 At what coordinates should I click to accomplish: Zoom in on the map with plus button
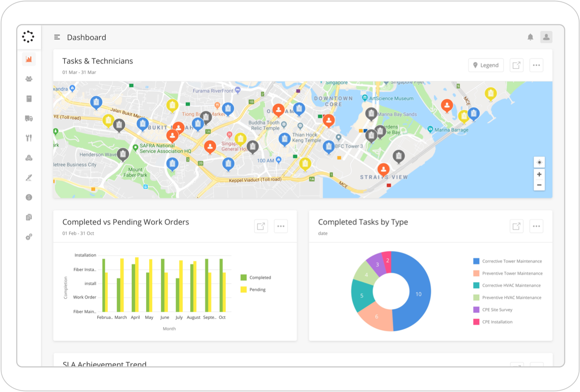tap(539, 174)
